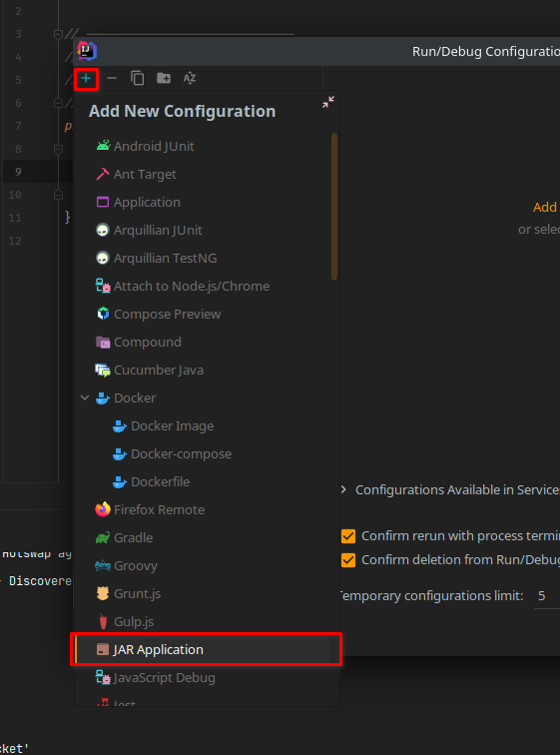560x755 pixels.
Task: Click the IntelliJ IDEA logo in dialog title
Action: point(87,51)
